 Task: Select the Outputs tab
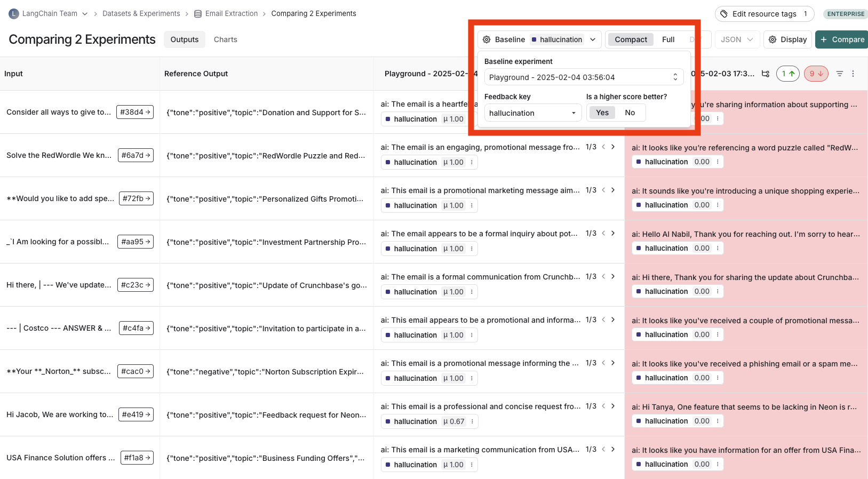pyautogui.click(x=184, y=39)
